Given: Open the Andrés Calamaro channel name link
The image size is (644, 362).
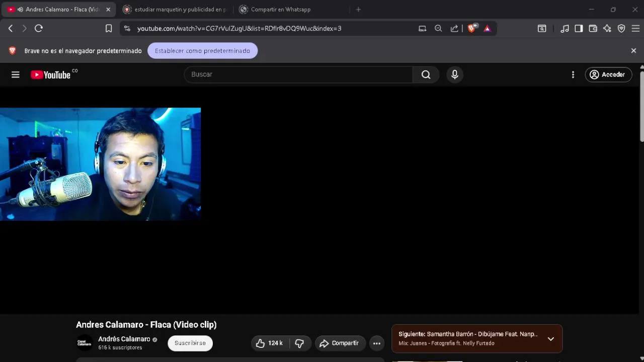Looking at the screenshot, I should click(x=124, y=339).
